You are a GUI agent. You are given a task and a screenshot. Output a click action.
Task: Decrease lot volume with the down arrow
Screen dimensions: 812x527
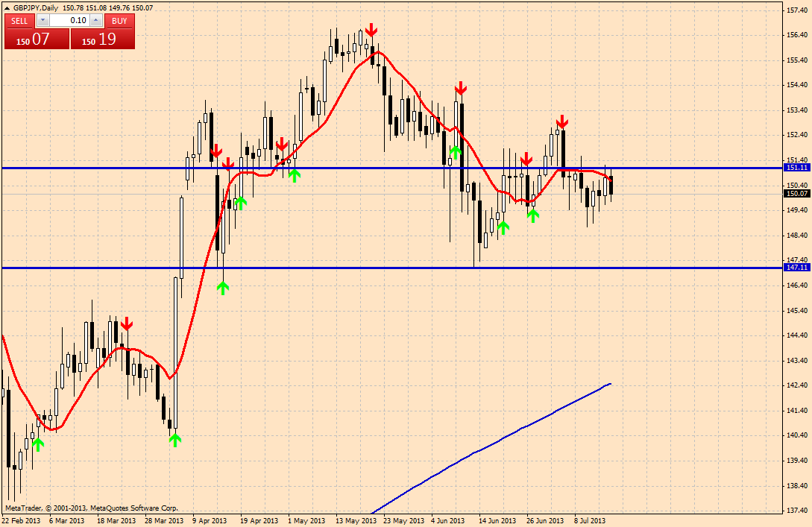[x=43, y=21]
